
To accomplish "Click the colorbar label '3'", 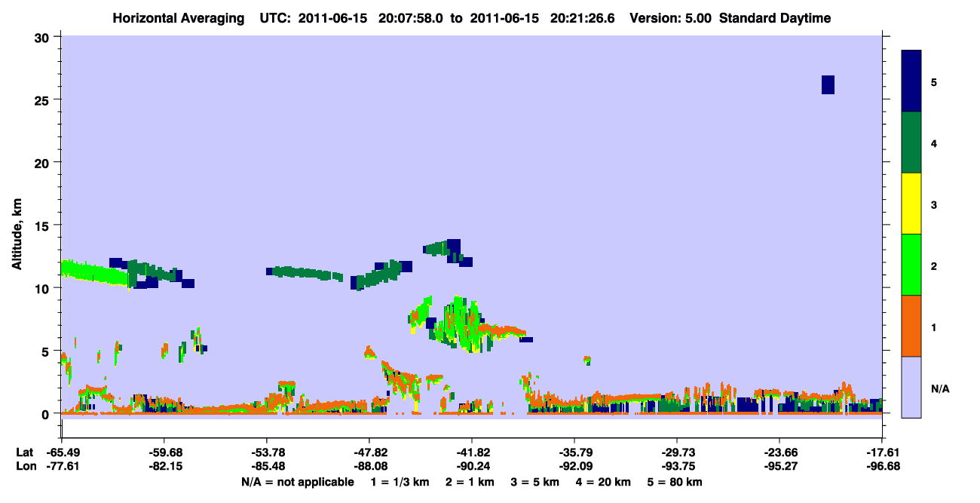I will click(934, 204).
